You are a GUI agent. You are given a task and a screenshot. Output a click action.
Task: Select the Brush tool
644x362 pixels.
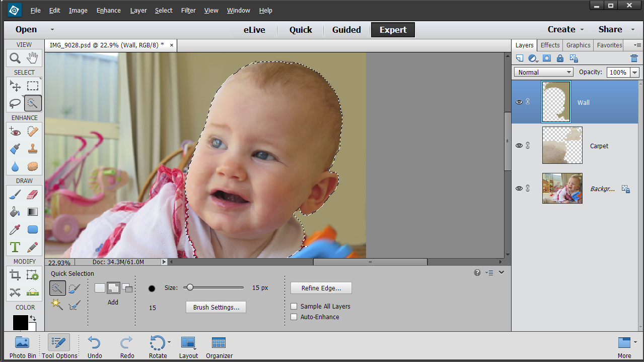(15, 195)
